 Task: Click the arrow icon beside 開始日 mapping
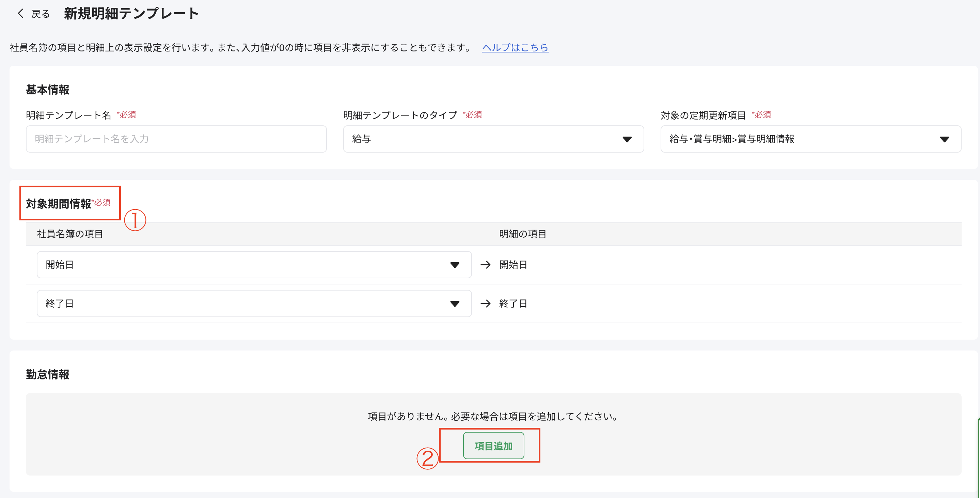[x=486, y=264]
